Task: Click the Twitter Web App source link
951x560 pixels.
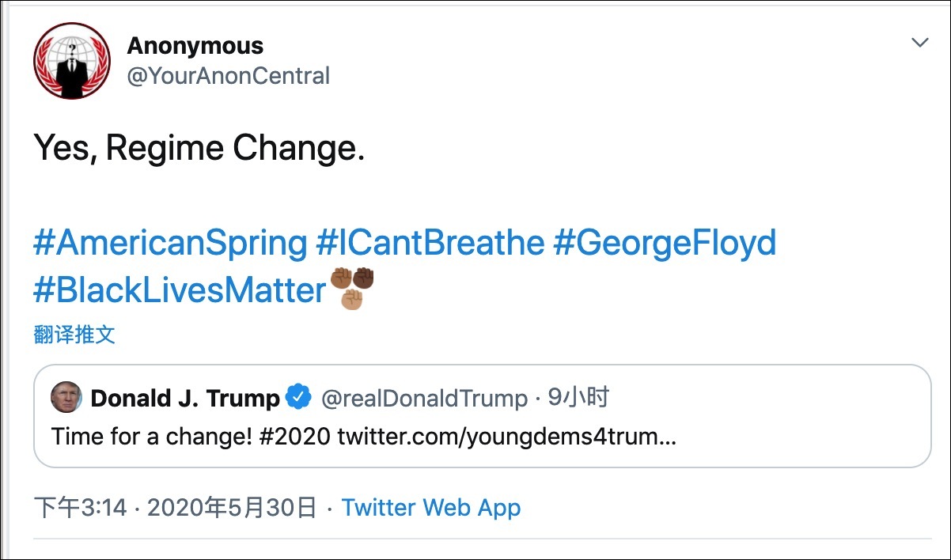Action: click(x=431, y=507)
